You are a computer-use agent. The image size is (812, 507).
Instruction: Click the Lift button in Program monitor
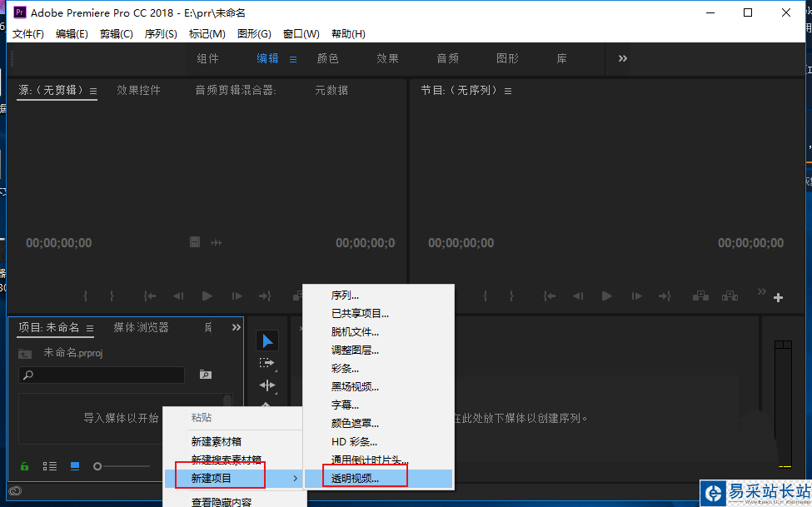[x=700, y=296]
